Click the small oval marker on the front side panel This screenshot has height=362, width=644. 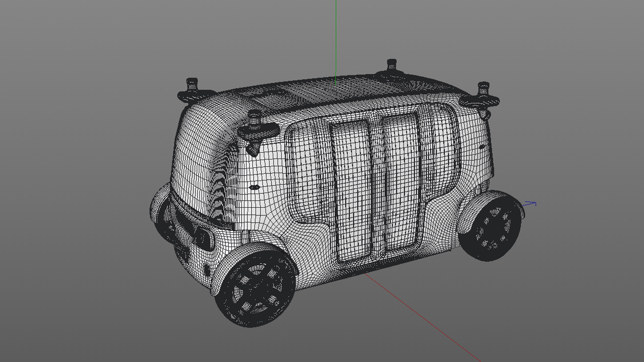point(255,187)
